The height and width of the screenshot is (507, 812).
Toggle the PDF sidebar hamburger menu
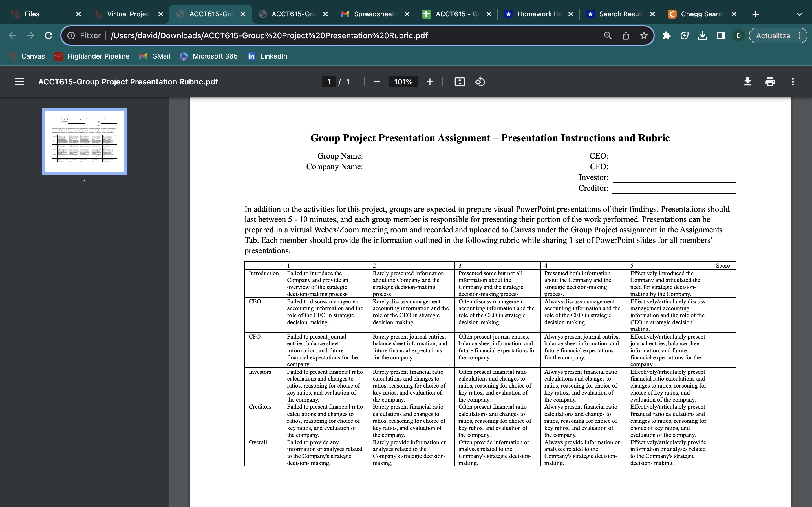pyautogui.click(x=19, y=82)
